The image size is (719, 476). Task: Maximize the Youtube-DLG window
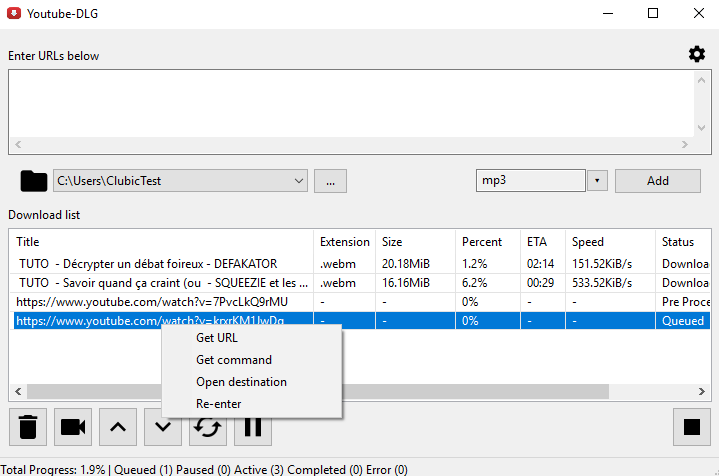pyautogui.click(x=653, y=13)
